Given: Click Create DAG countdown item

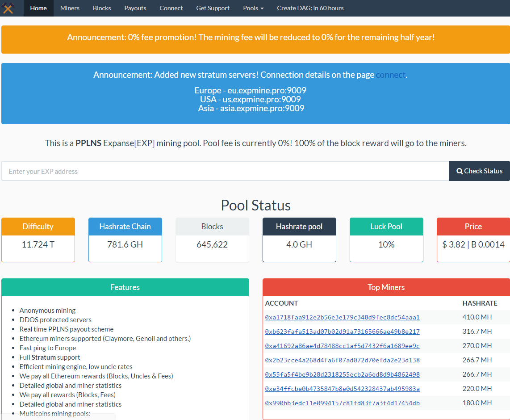Looking at the screenshot, I should point(310,8).
